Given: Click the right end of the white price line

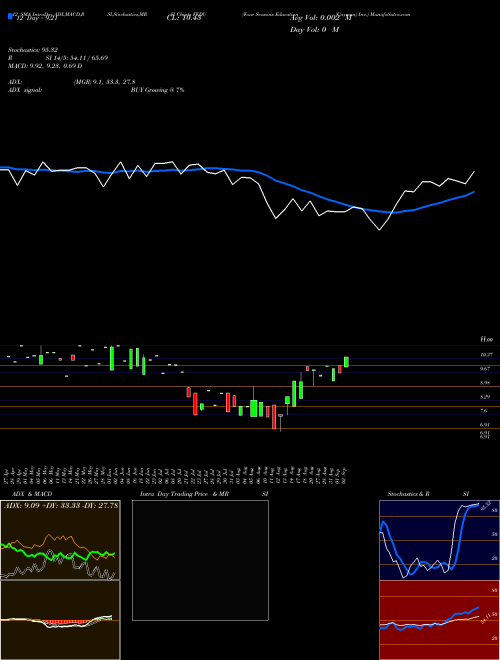Looking at the screenshot, I should pos(474,172).
